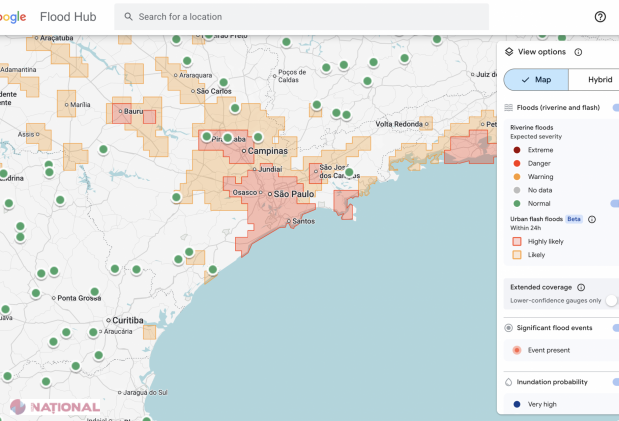Image resolution: width=619 pixels, height=421 pixels.
Task: Open the help icon in top bar
Action: [x=600, y=17]
